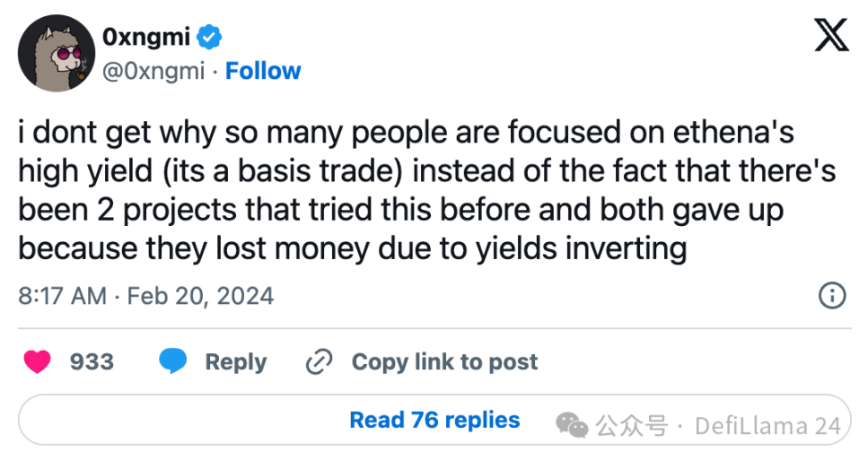This screenshot has width=868, height=460.
Task: Open the tweet info icon
Action: click(x=833, y=296)
